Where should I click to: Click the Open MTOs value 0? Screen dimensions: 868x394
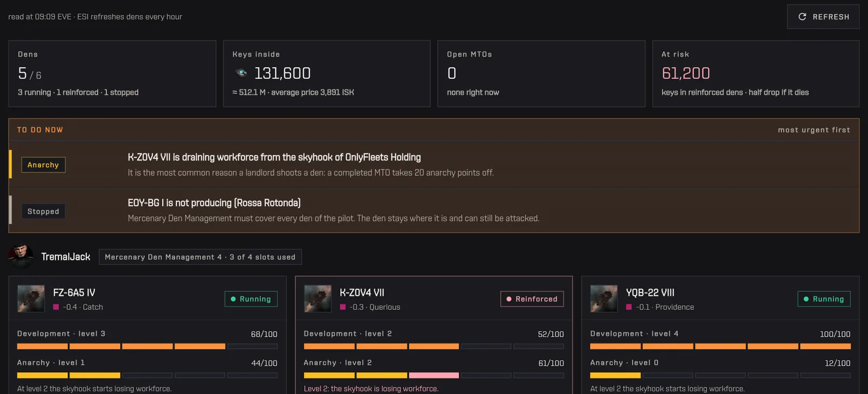coord(451,73)
